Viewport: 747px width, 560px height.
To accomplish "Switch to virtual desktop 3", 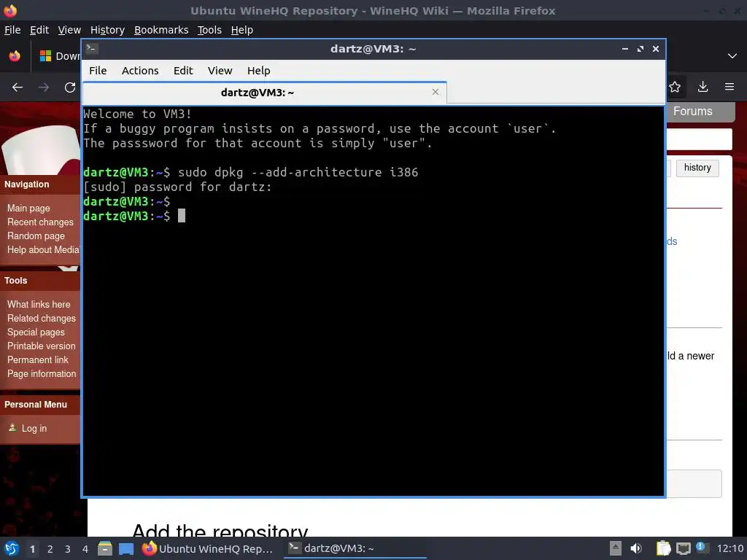I will tap(68, 549).
